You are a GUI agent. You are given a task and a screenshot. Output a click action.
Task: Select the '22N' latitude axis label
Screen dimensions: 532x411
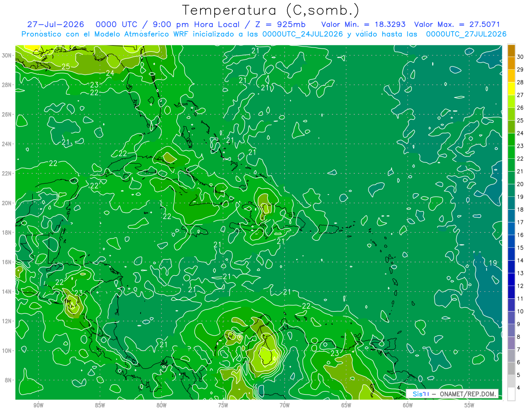tap(8, 173)
